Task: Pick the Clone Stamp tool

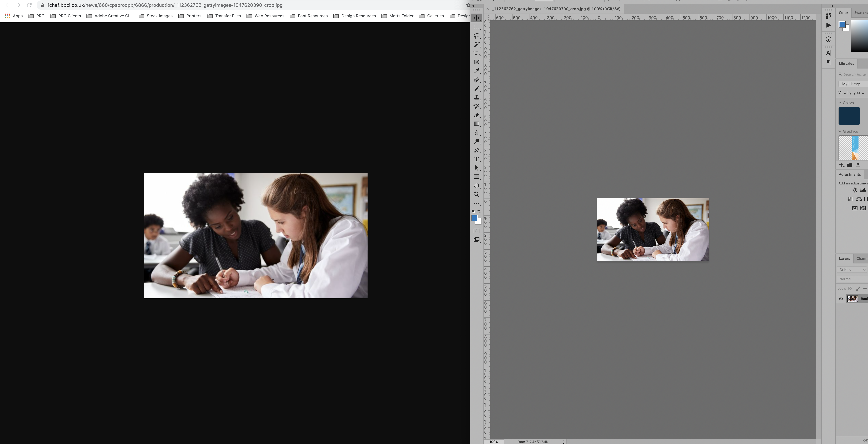Action: [x=476, y=97]
